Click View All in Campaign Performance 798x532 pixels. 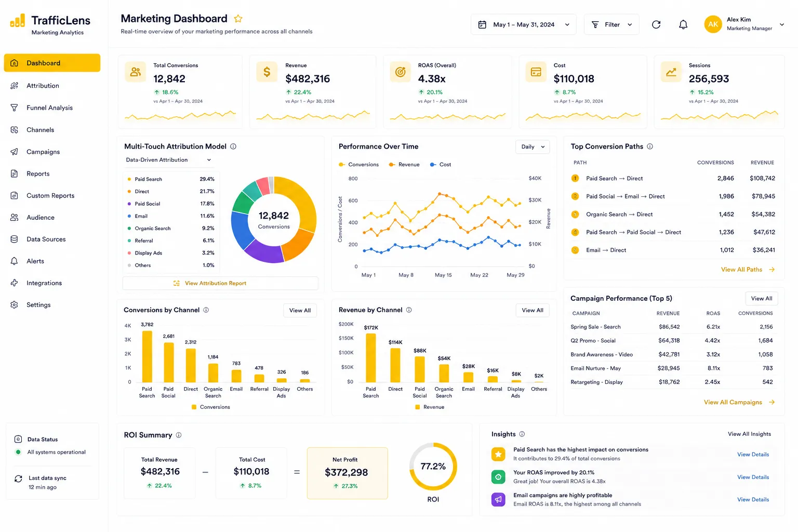[762, 299]
